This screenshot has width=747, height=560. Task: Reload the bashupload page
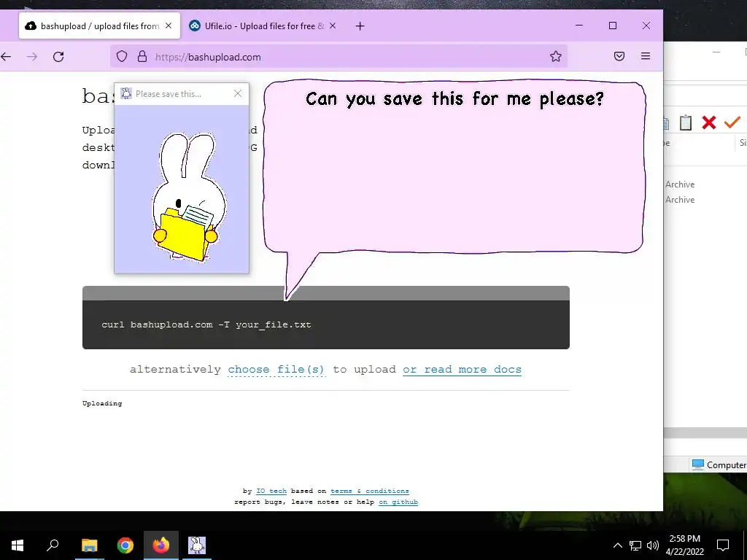(58, 57)
